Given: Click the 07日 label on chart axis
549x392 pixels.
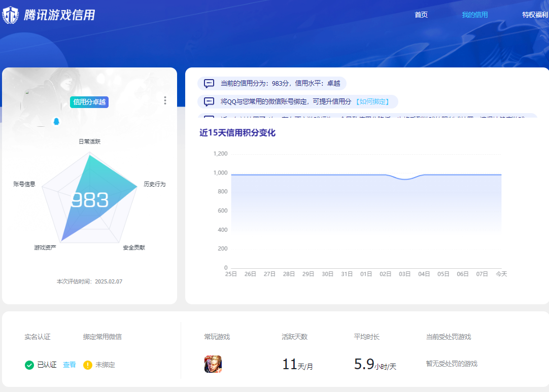Looking at the screenshot, I should [x=482, y=274].
